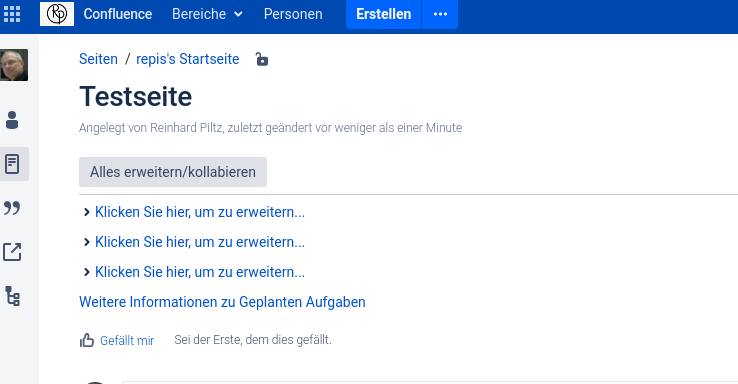The height and width of the screenshot is (384, 738).
Task: Click the user avatar photo in the sidebar
Action: 14,65
